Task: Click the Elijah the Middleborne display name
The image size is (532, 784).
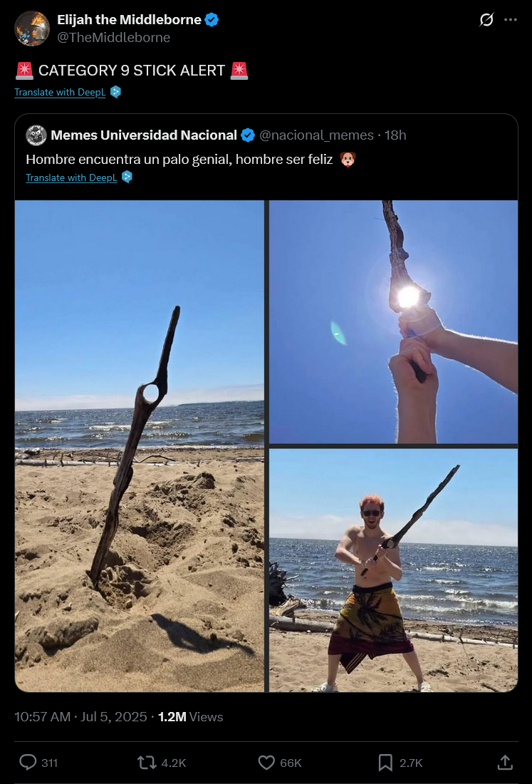Action: [129, 19]
